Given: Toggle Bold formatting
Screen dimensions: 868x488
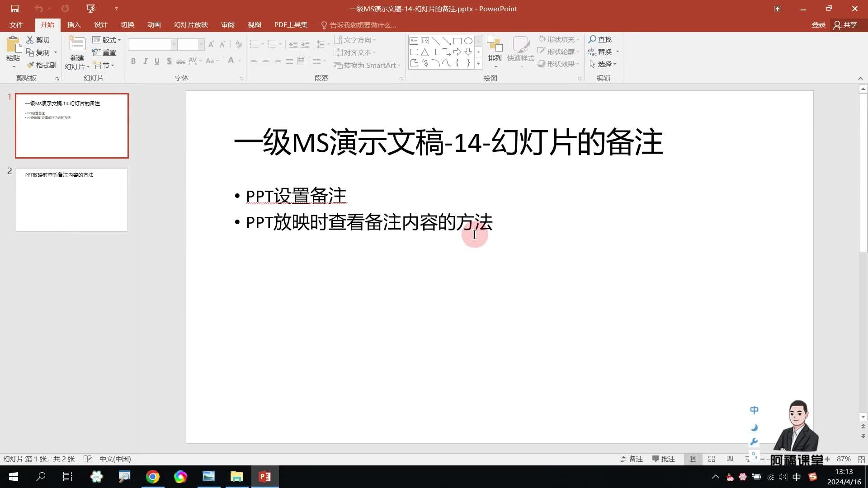Looking at the screenshot, I should pyautogui.click(x=133, y=61).
